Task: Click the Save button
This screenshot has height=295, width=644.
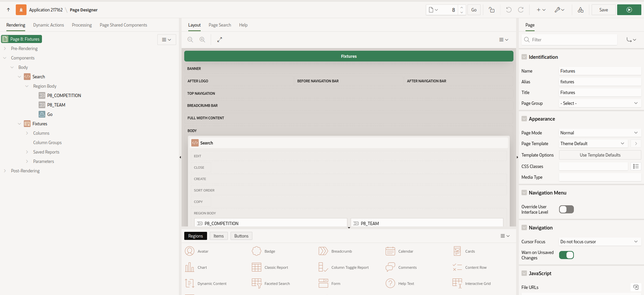Action: click(x=603, y=10)
